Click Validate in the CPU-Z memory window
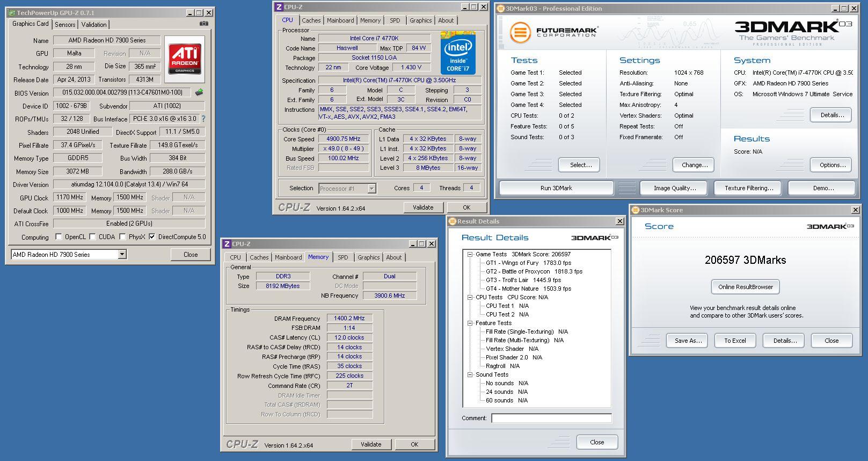This screenshot has width=868, height=461. coord(371,444)
